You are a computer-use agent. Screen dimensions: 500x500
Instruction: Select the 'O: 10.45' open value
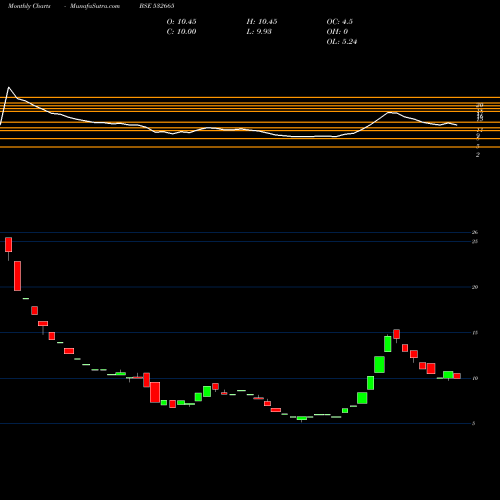tap(181, 22)
